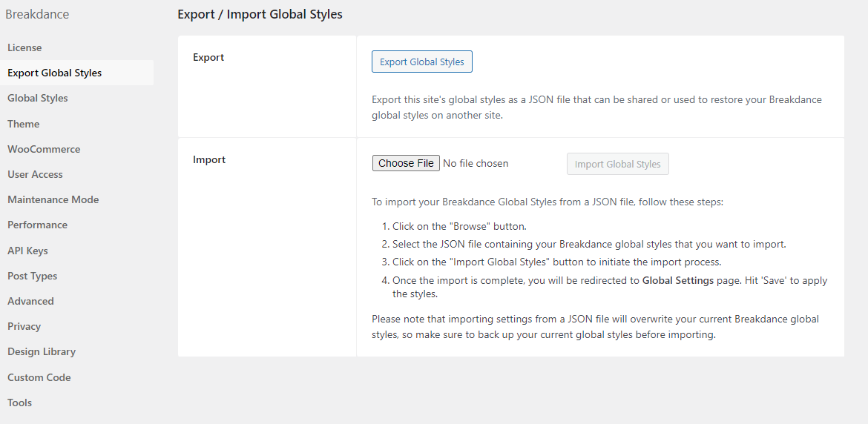This screenshot has width=868, height=424.
Task: Click the grayed Import Global Styles button
Action: 618,164
